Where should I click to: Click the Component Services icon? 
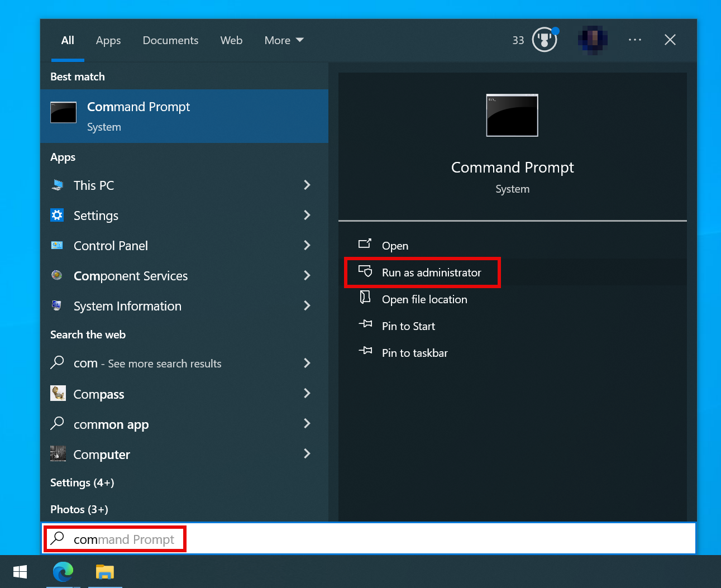pos(57,275)
